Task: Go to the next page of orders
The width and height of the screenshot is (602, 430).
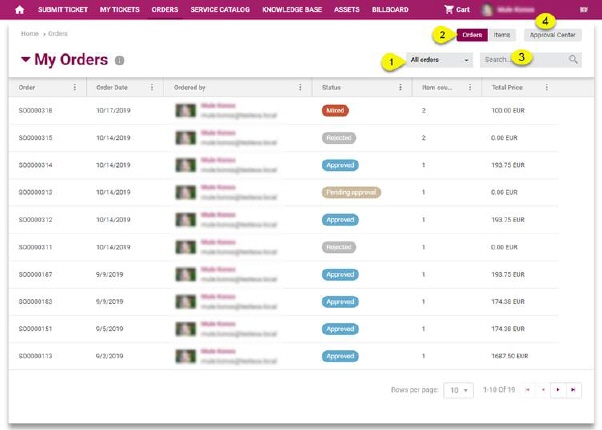Action: point(556,389)
